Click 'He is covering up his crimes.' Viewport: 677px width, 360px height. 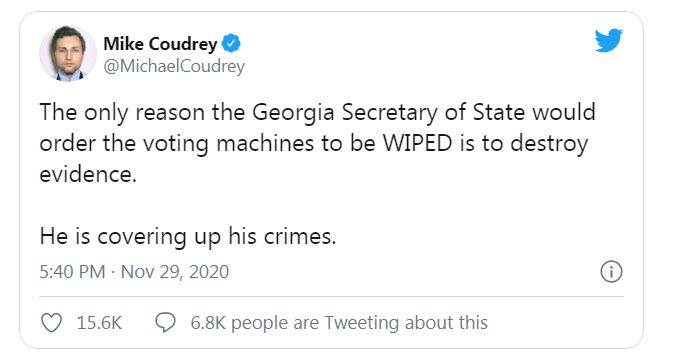coord(188,237)
